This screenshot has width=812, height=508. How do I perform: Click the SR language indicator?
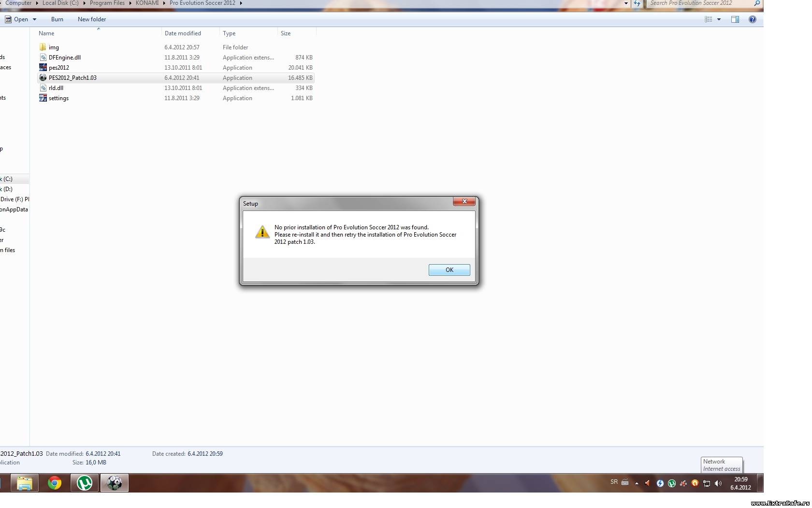coord(614,482)
